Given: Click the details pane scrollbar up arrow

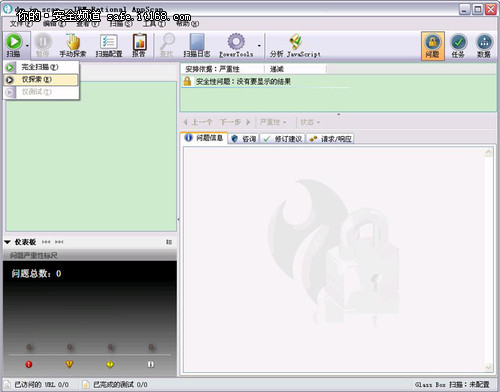Looking at the screenshot, I should click(488, 153).
